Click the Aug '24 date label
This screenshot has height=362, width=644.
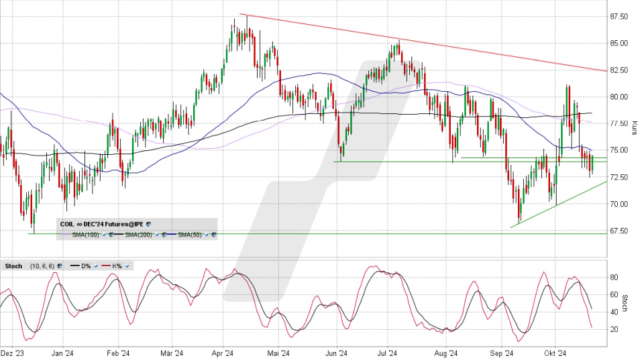[446, 353]
